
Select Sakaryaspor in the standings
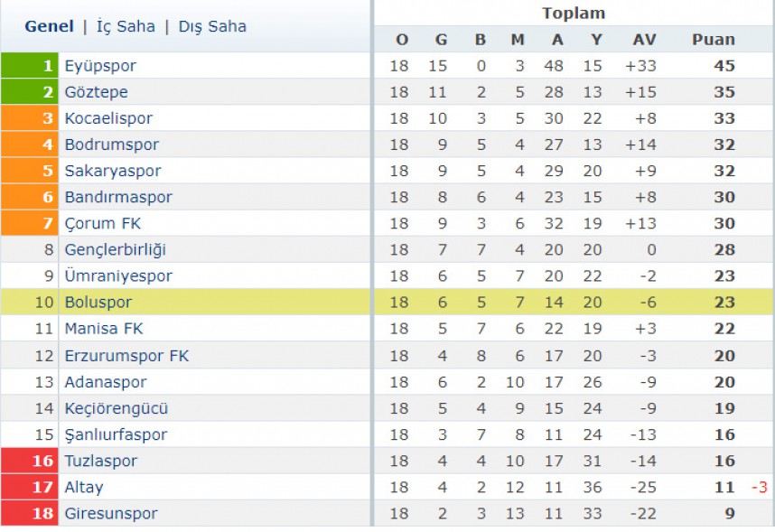click(x=113, y=171)
